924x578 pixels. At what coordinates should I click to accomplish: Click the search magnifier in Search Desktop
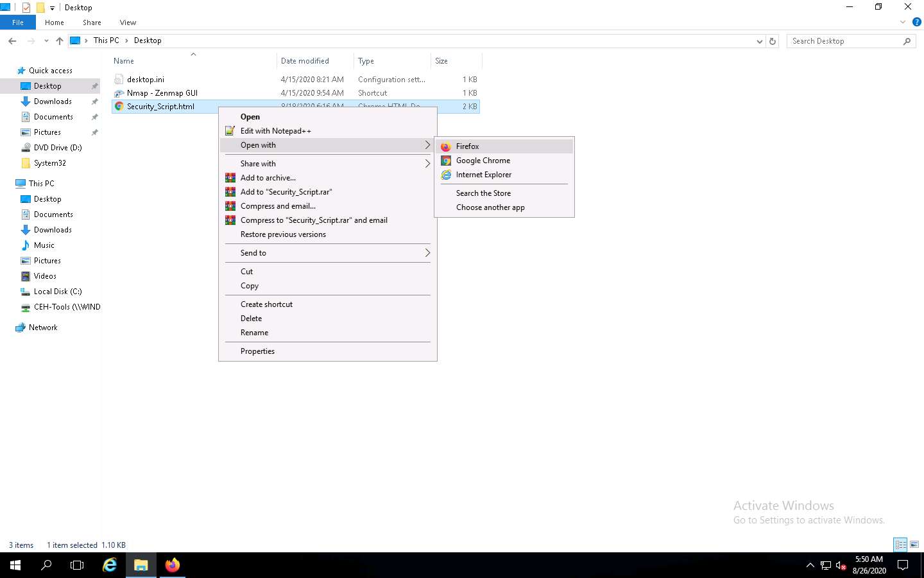click(x=907, y=40)
